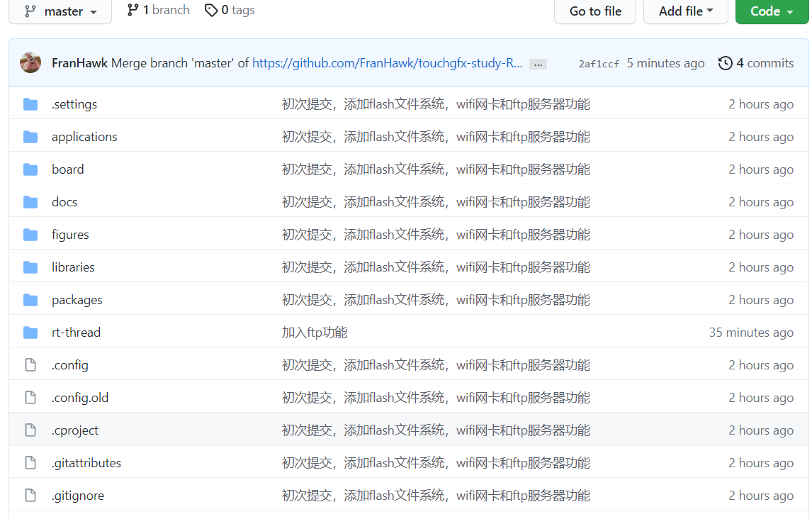
Task: Click the .gitignore file icon
Action: 30,496
